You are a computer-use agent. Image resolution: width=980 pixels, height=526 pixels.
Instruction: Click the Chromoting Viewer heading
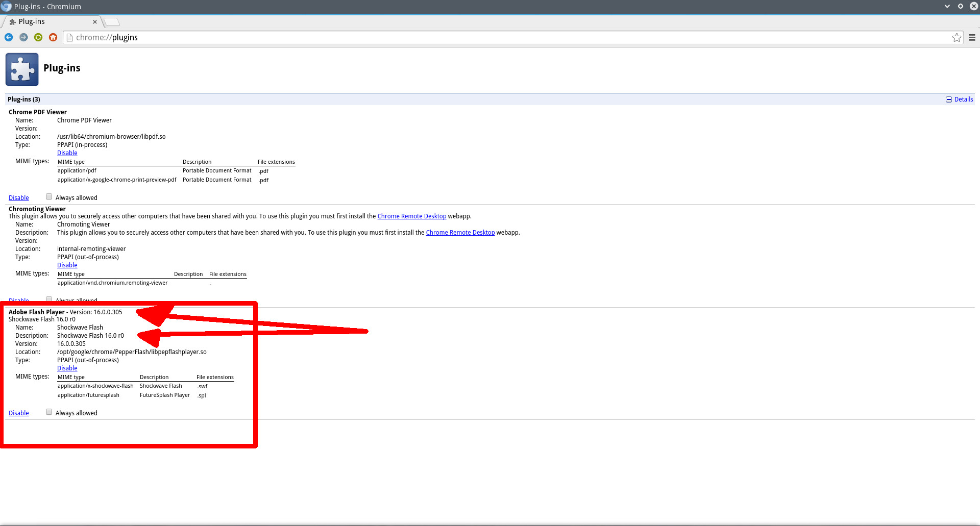[37, 209]
